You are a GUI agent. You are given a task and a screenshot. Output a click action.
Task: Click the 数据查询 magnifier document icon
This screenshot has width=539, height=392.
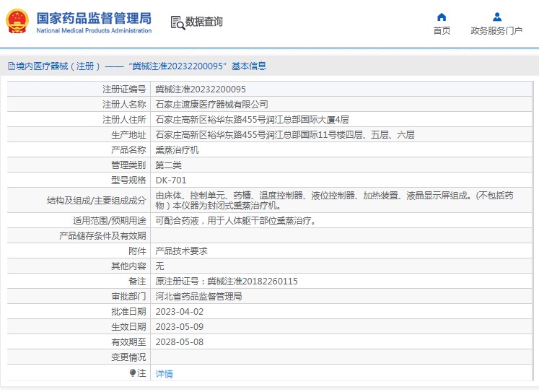click(177, 22)
